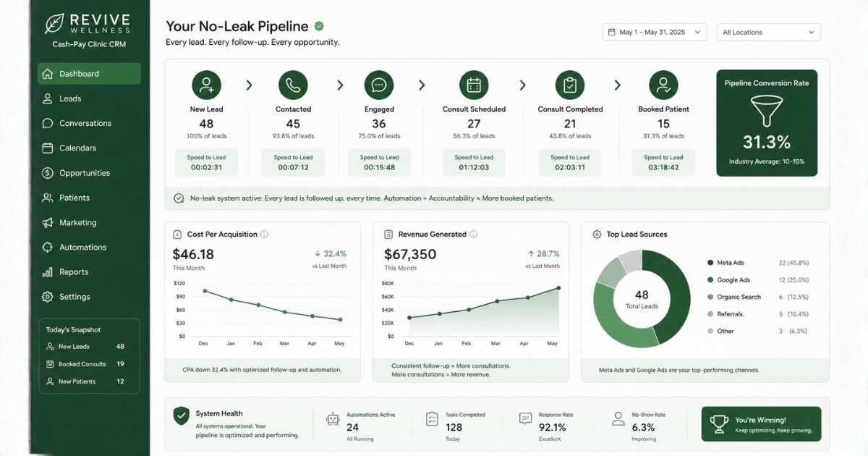Click the Contacted phone icon

[x=293, y=85]
